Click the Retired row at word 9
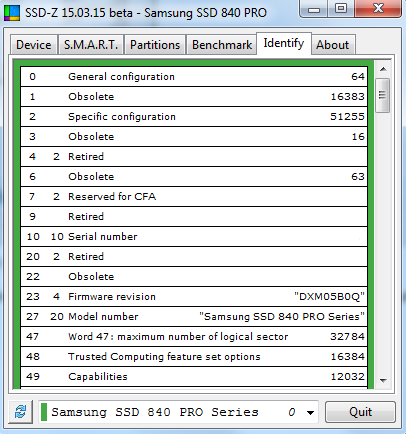This screenshot has height=434, width=406. [x=194, y=217]
